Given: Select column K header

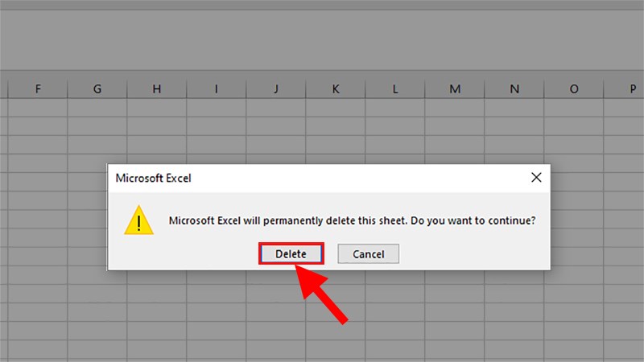Looking at the screenshot, I should point(336,88).
